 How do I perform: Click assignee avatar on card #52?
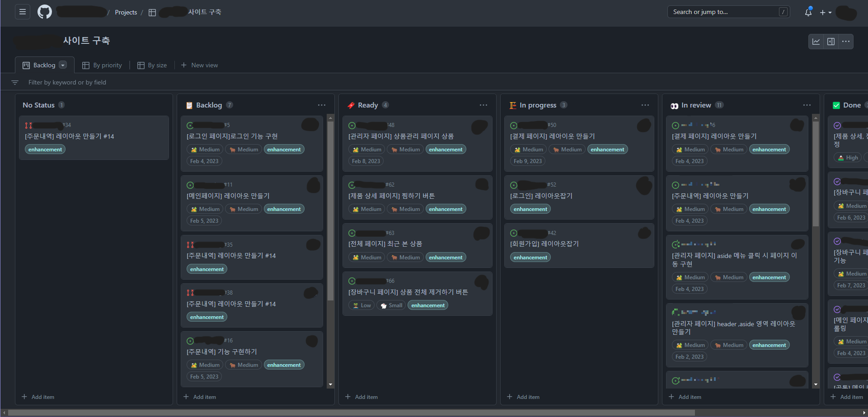pos(643,185)
